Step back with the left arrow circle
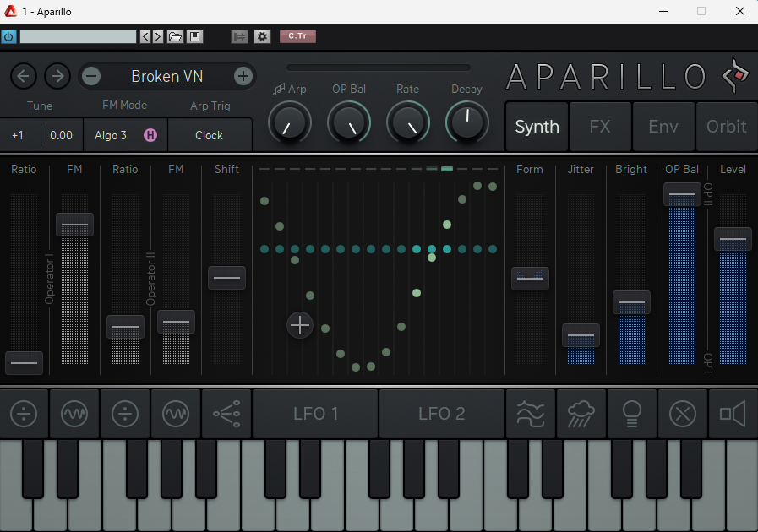This screenshot has height=532, width=758. click(23, 76)
